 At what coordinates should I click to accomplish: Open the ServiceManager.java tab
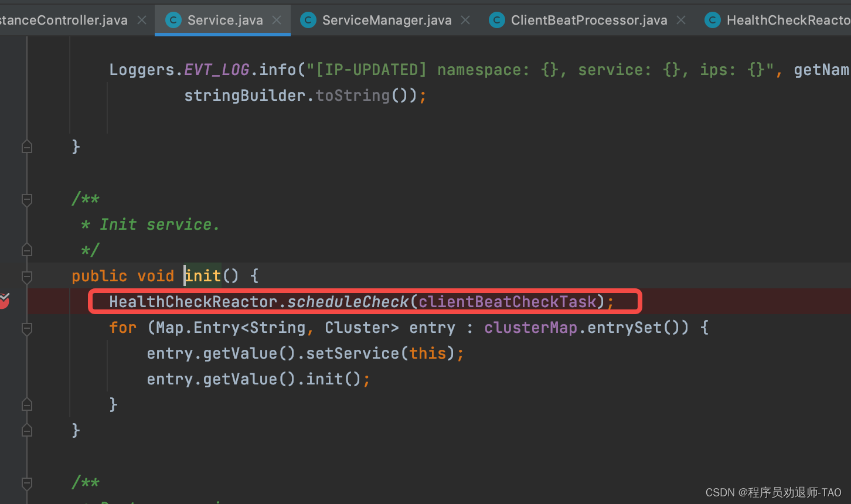click(x=386, y=20)
